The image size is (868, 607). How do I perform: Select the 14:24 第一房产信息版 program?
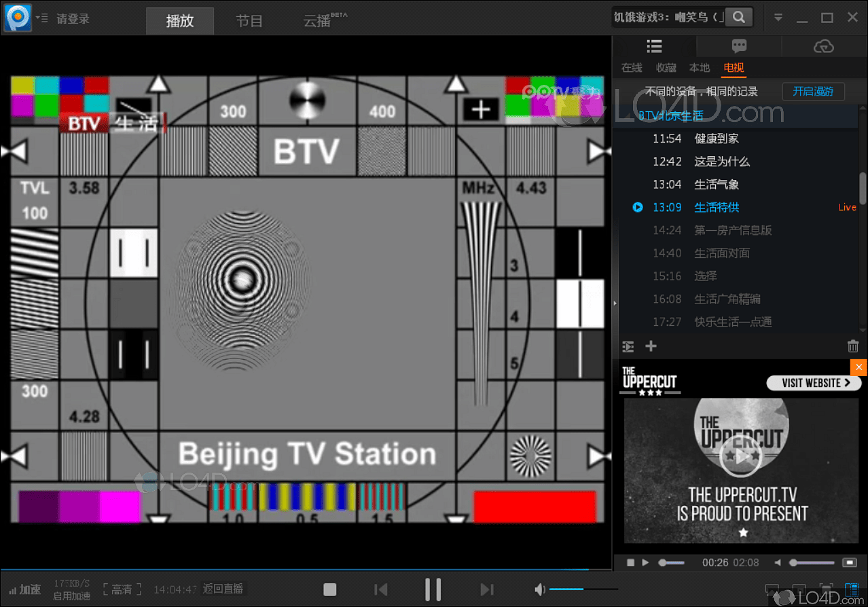coord(737,230)
